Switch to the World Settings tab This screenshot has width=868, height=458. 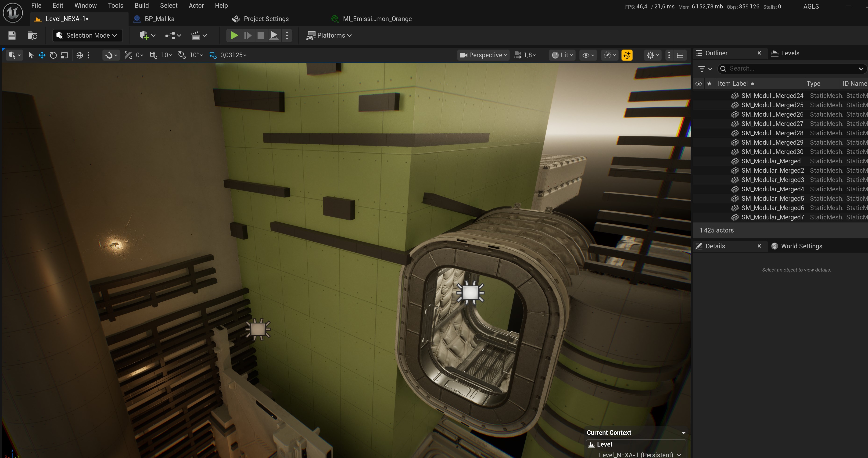(x=801, y=246)
